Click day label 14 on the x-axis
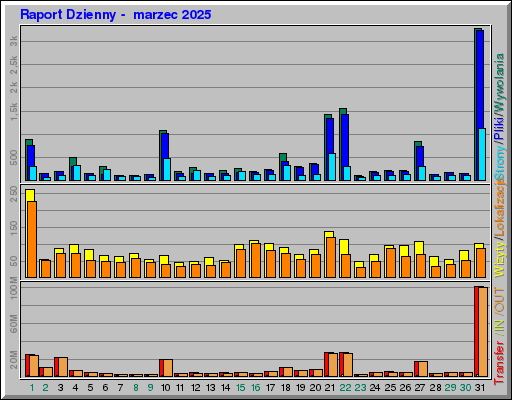 pos(226,388)
